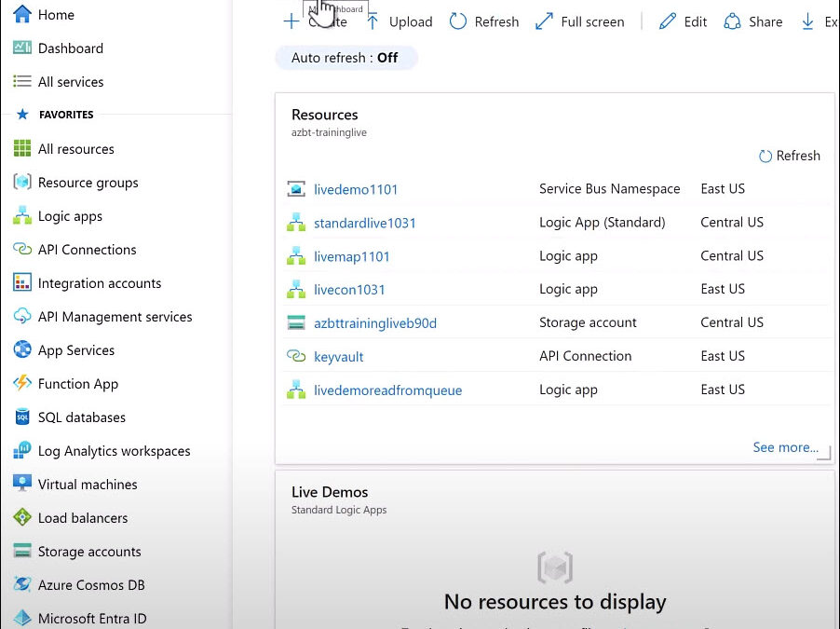Click Logic App (Standard) type text

click(x=603, y=223)
